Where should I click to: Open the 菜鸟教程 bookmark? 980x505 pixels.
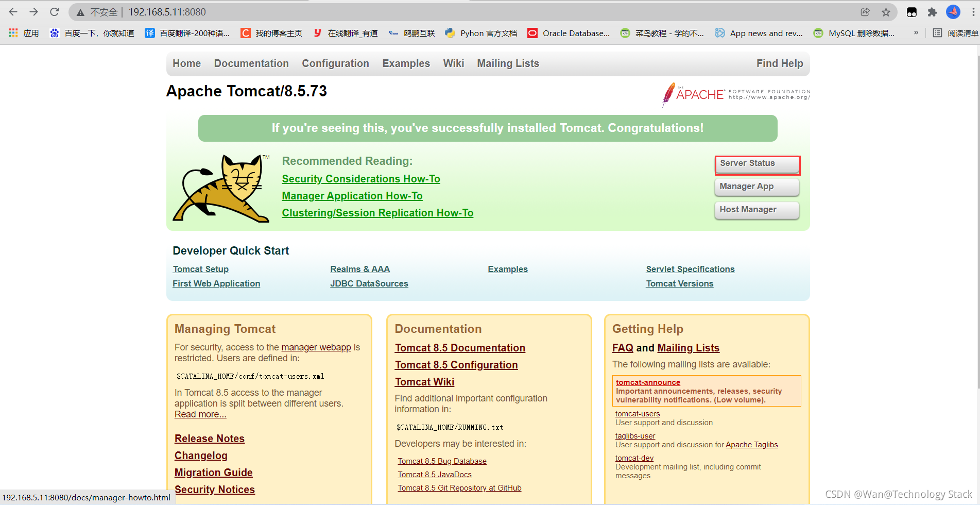(x=662, y=33)
